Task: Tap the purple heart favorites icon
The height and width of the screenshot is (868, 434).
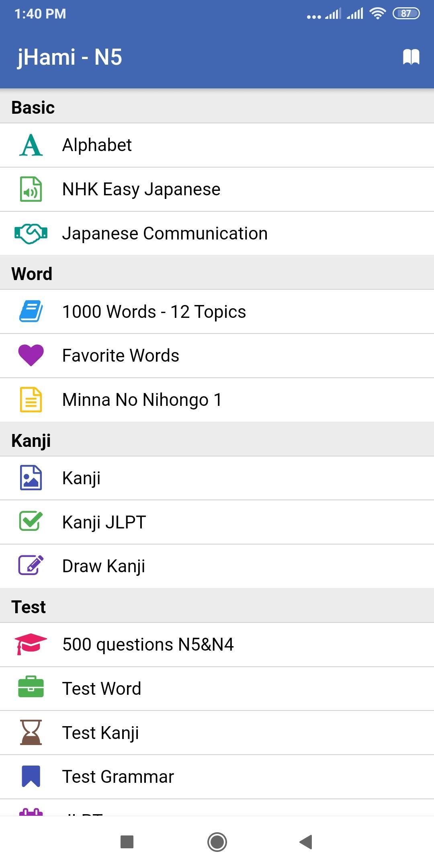Action: point(31,356)
